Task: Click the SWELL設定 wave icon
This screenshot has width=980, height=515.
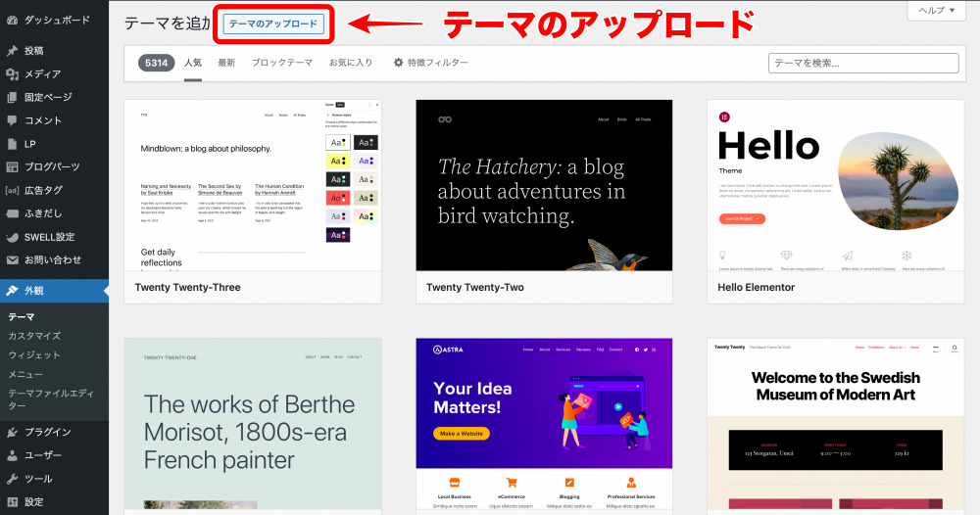Action: (x=12, y=237)
